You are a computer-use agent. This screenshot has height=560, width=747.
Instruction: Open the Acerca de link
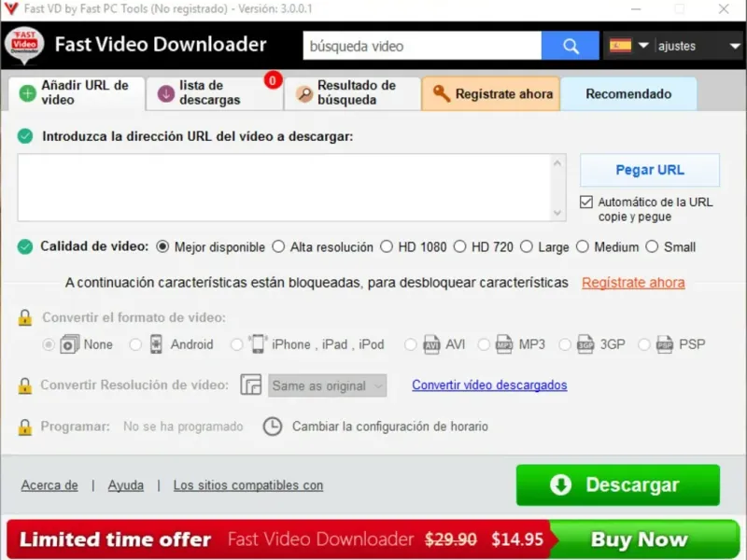click(x=49, y=484)
